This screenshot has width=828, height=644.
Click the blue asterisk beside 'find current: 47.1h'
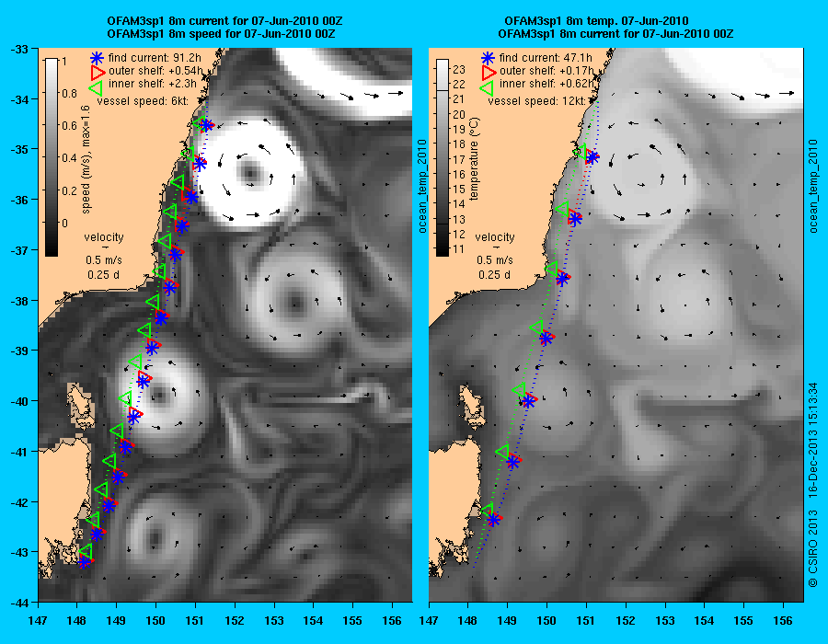(x=488, y=58)
